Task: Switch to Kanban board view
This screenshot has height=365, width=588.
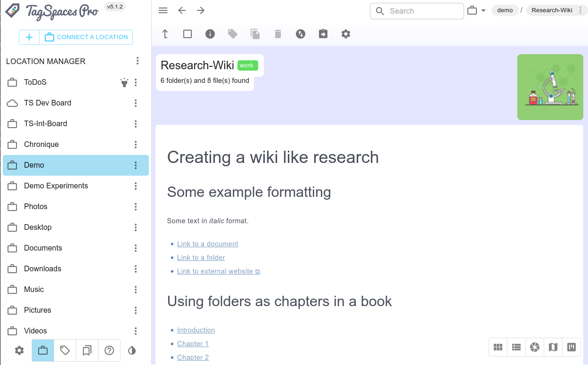Action: point(572,347)
